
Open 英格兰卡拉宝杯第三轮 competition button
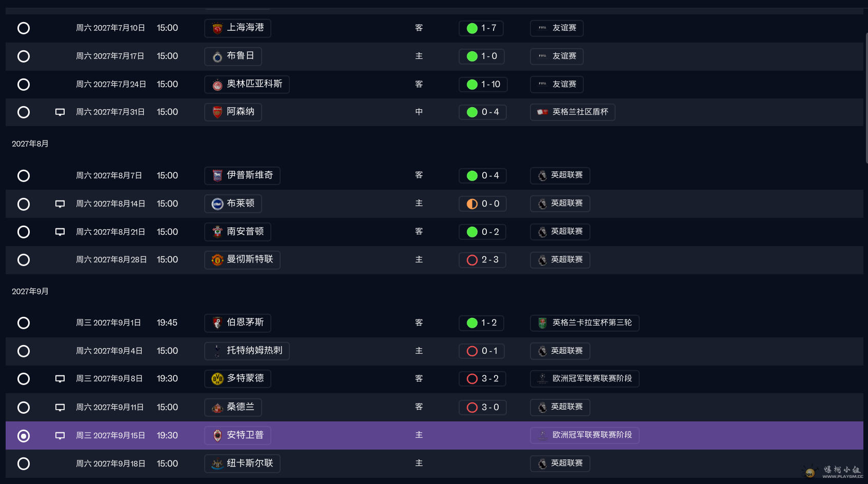[584, 323]
